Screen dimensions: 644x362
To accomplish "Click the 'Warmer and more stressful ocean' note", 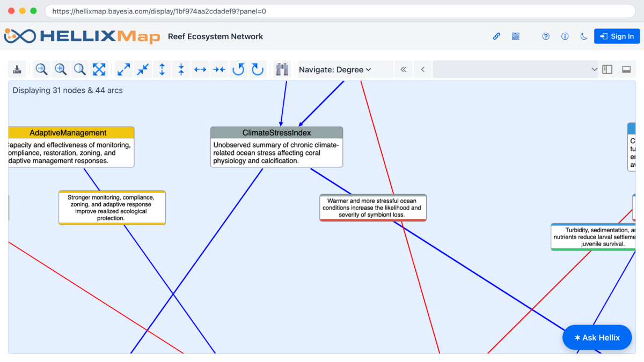I will (x=373, y=208).
